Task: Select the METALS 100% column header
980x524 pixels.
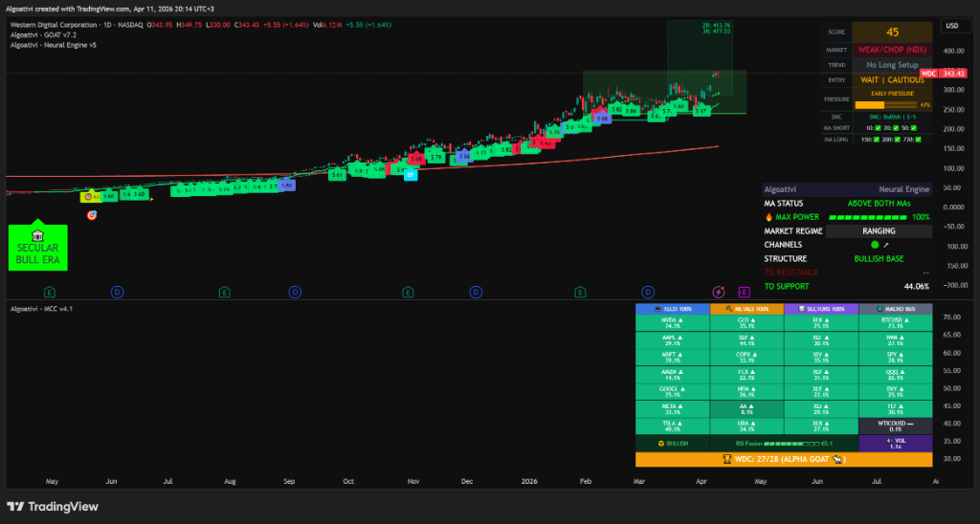Action: click(x=746, y=309)
